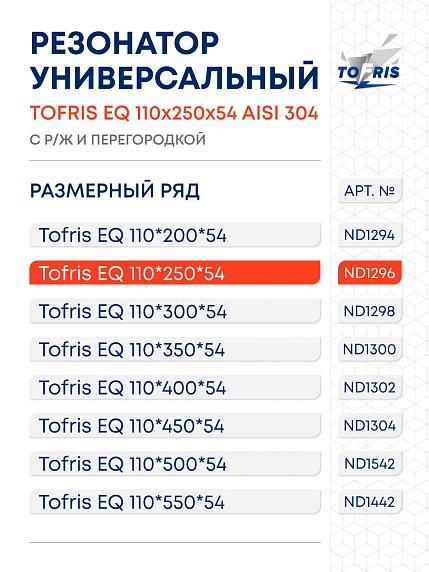Click the ND1542 article label

point(370,463)
